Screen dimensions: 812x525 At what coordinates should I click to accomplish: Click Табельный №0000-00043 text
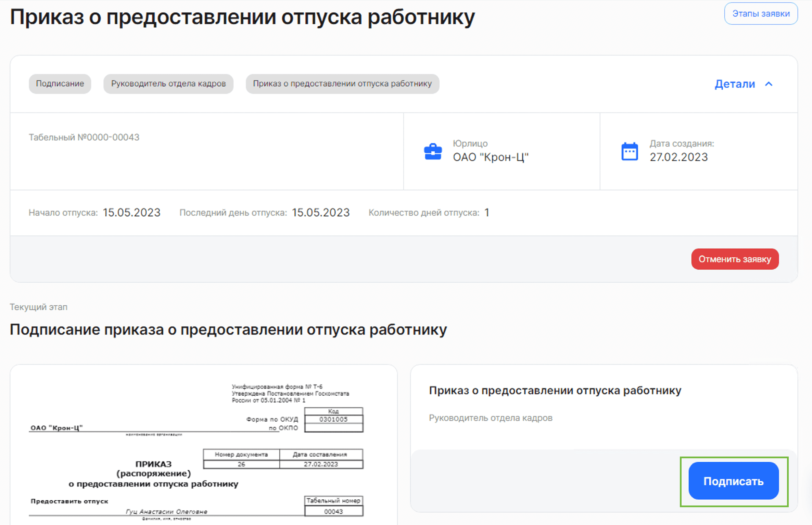coord(84,137)
